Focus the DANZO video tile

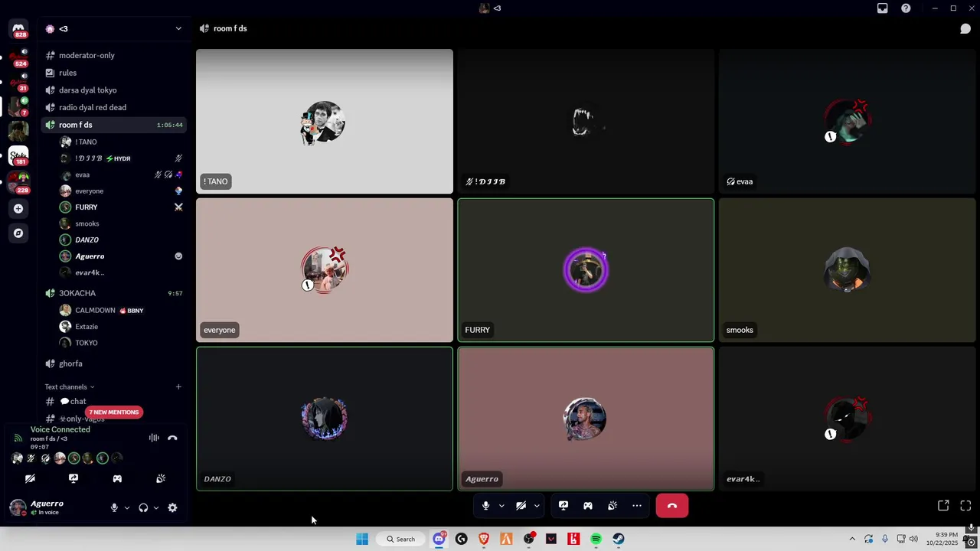click(325, 419)
